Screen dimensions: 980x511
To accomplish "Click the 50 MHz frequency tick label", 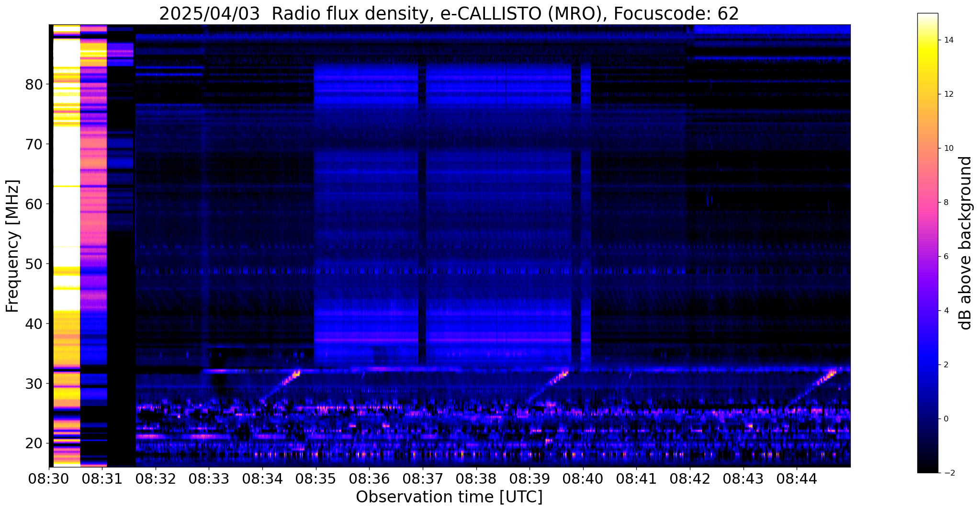I will (x=34, y=264).
